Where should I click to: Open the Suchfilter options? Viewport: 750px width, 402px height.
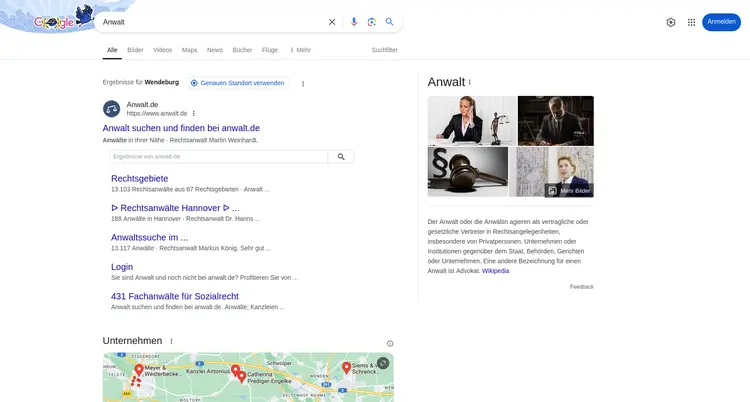pos(385,50)
